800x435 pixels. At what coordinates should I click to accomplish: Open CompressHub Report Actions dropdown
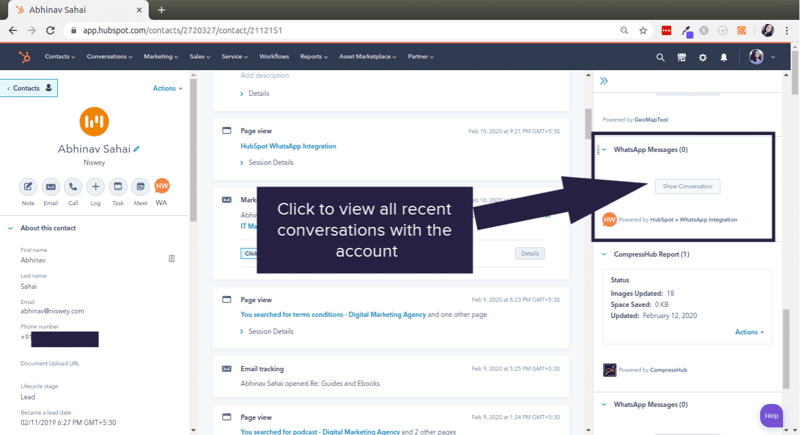pos(749,332)
